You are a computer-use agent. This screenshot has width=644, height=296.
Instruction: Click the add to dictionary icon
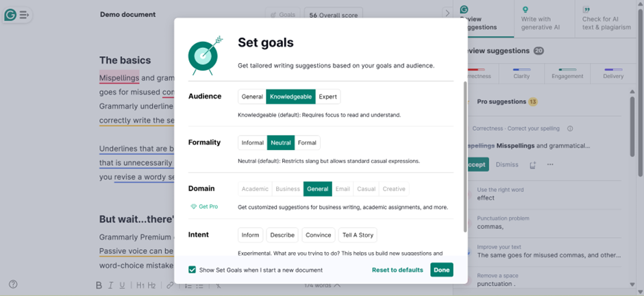[533, 164]
